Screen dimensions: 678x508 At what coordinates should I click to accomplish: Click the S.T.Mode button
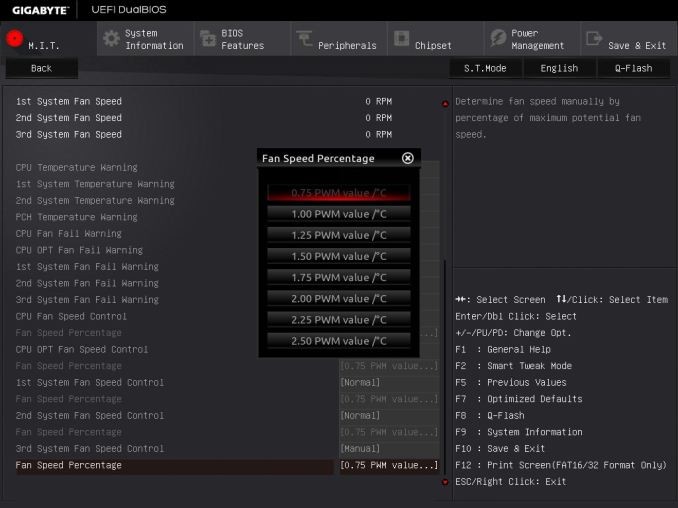click(485, 68)
